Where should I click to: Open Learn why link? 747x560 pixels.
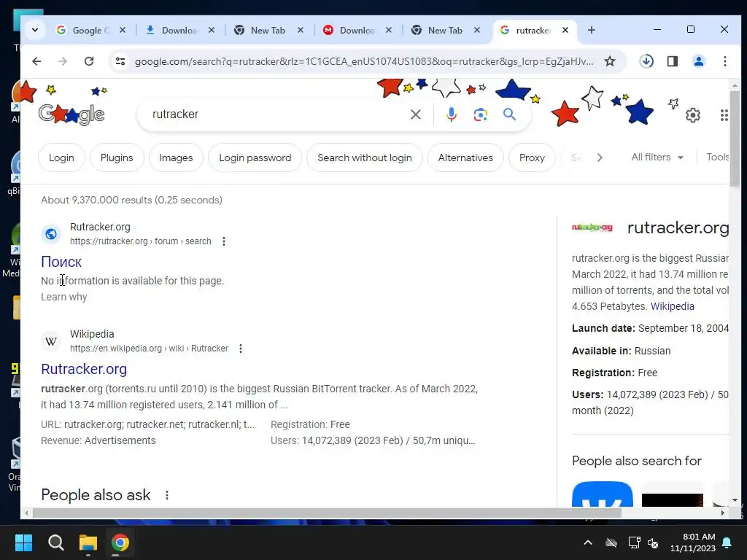[x=64, y=297]
